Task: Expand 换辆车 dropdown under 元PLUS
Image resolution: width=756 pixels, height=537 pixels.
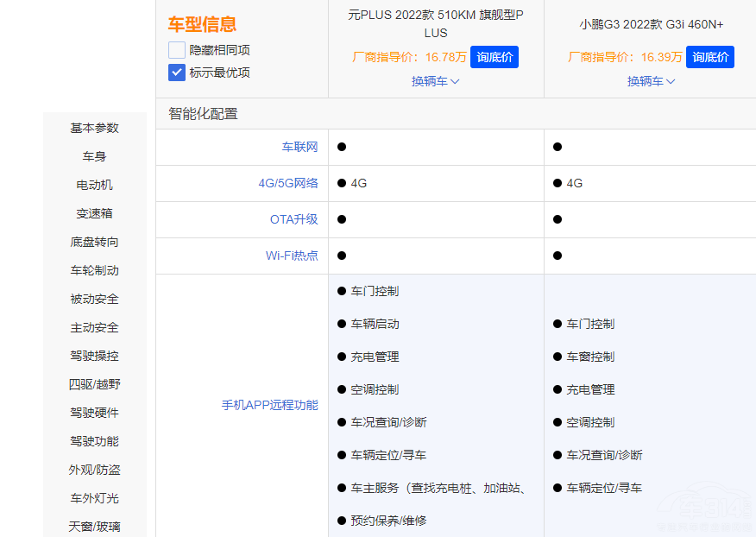Action: click(436, 81)
